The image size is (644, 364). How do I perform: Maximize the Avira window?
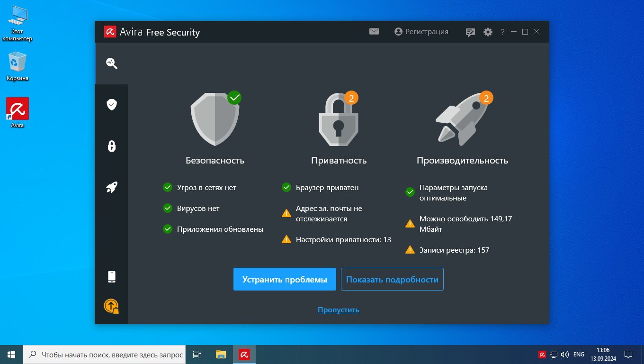[x=525, y=32]
